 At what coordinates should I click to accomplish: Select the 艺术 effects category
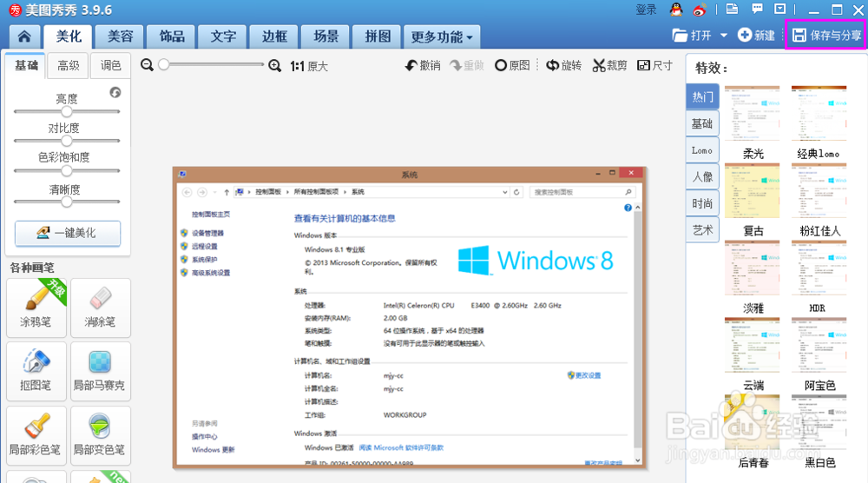pyautogui.click(x=702, y=230)
